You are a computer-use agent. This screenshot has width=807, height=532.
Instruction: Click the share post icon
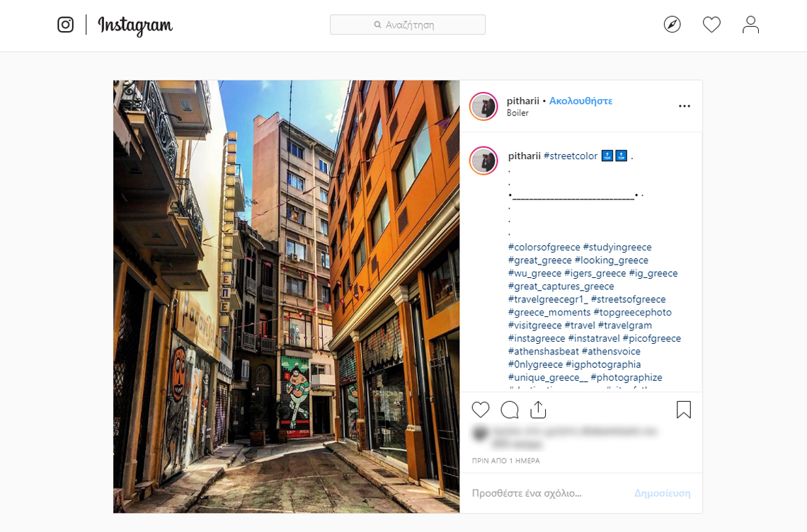click(x=538, y=410)
